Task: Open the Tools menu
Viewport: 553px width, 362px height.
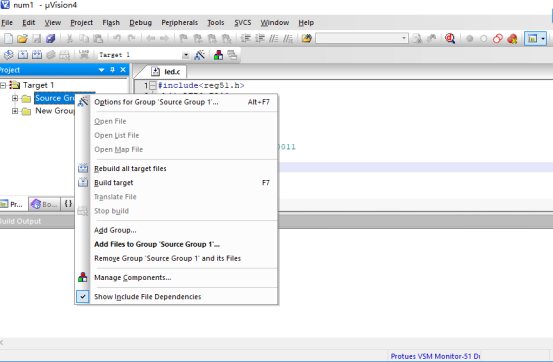Action: pyautogui.click(x=215, y=23)
